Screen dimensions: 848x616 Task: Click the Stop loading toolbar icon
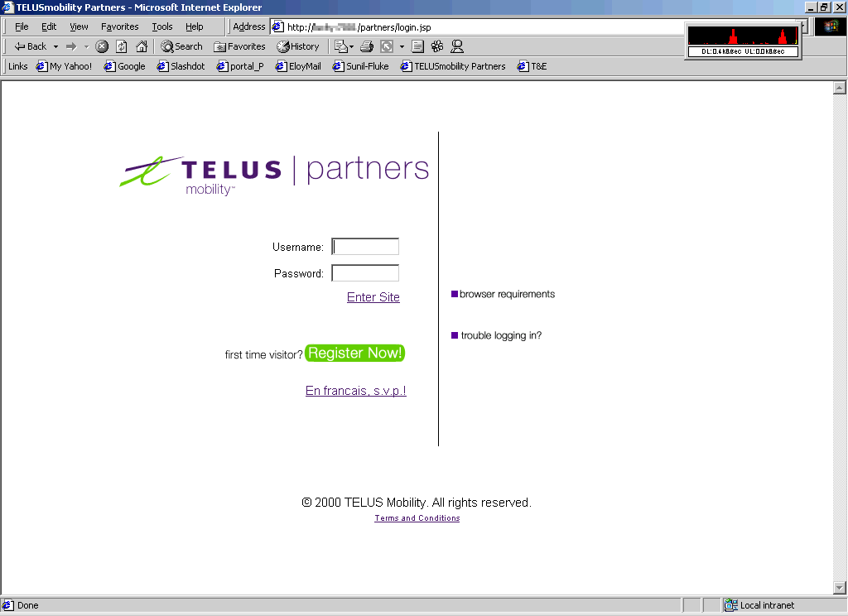click(102, 46)
